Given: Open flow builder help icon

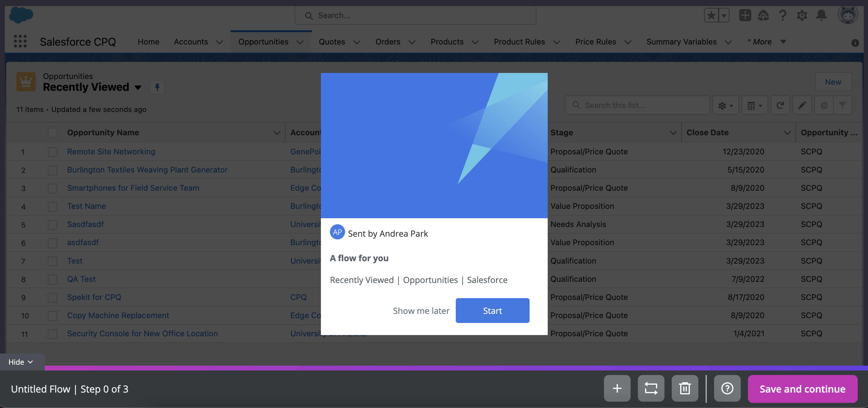Looking at the screenshot, I should 727,388.
